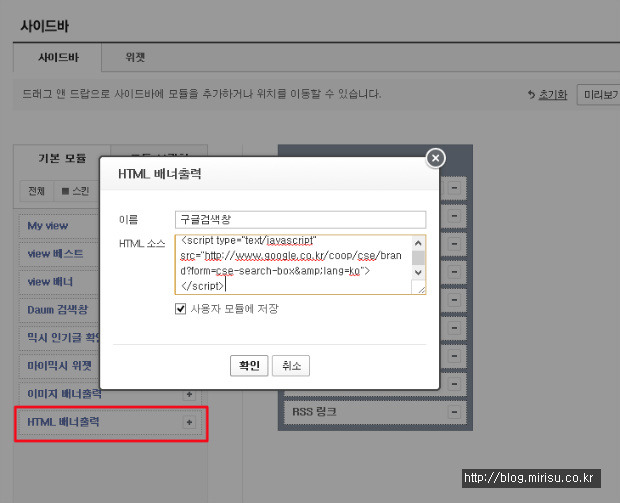Click the 취소 button in the dialog

tap(291, 366)
